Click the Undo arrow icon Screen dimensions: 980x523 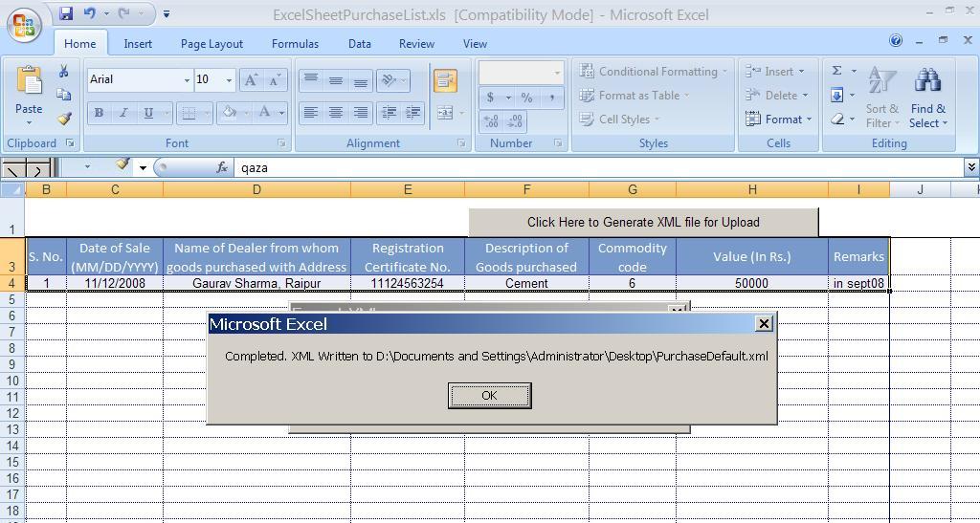point(90,14)
